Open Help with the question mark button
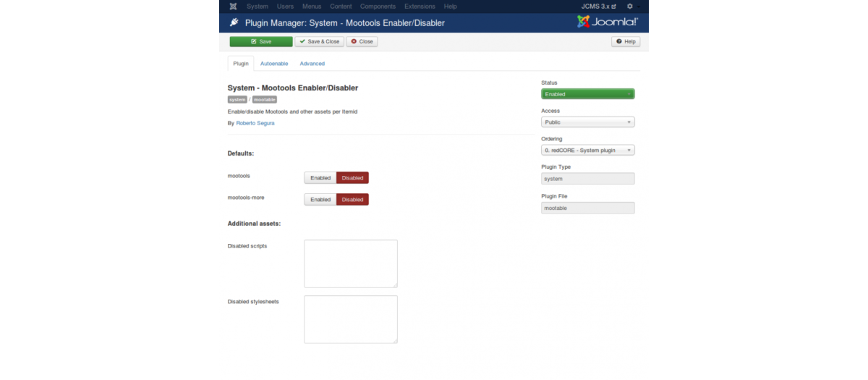Screen dimensions: 868x380 tap(626, 42)
